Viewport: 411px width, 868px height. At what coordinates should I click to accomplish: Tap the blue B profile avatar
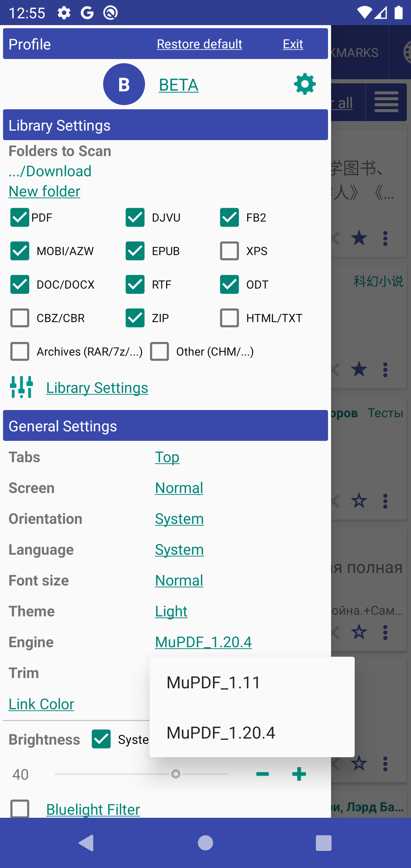124,84
